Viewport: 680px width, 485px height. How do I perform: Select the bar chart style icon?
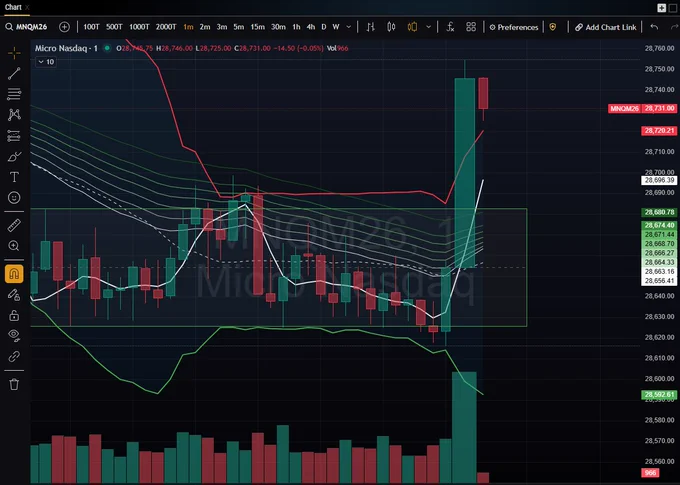click(x=370, y=27)
